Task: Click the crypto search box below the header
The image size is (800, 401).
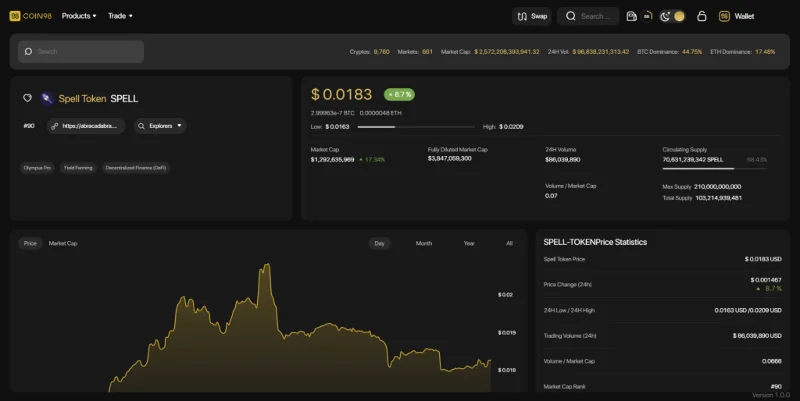Action: click(81, 52)
